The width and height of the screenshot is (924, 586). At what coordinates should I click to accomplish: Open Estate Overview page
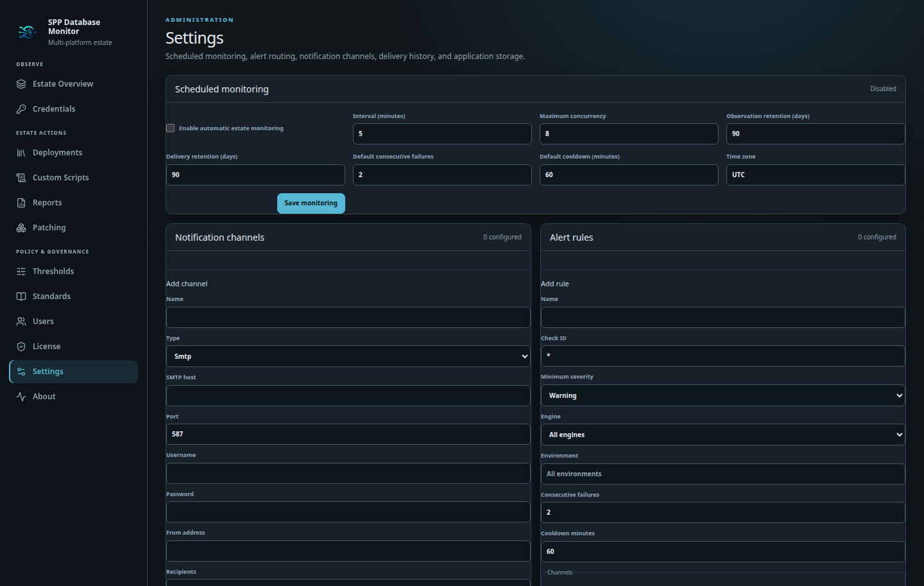(74, 84)
